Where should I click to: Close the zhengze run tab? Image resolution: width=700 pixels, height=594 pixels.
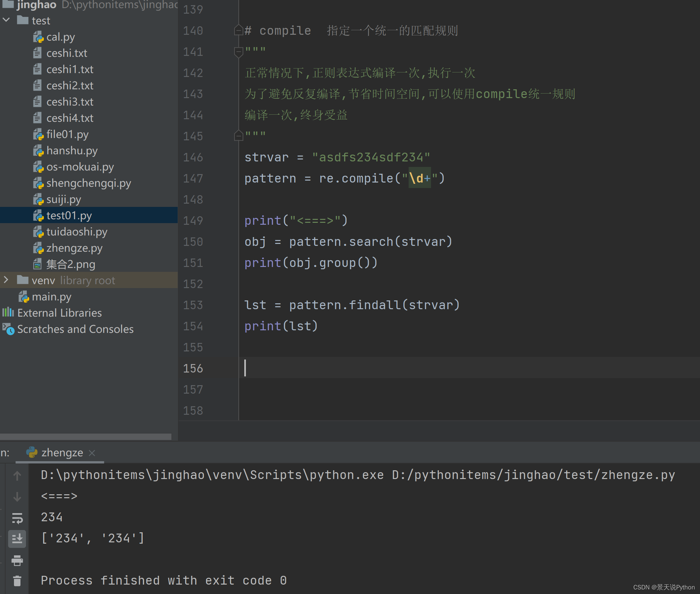tap(92, 453)
